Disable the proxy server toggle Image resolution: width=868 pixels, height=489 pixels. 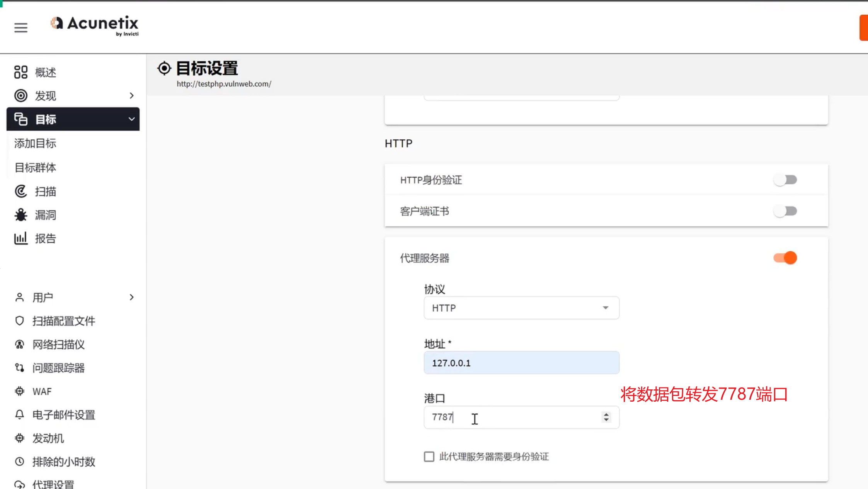point(785,258)
